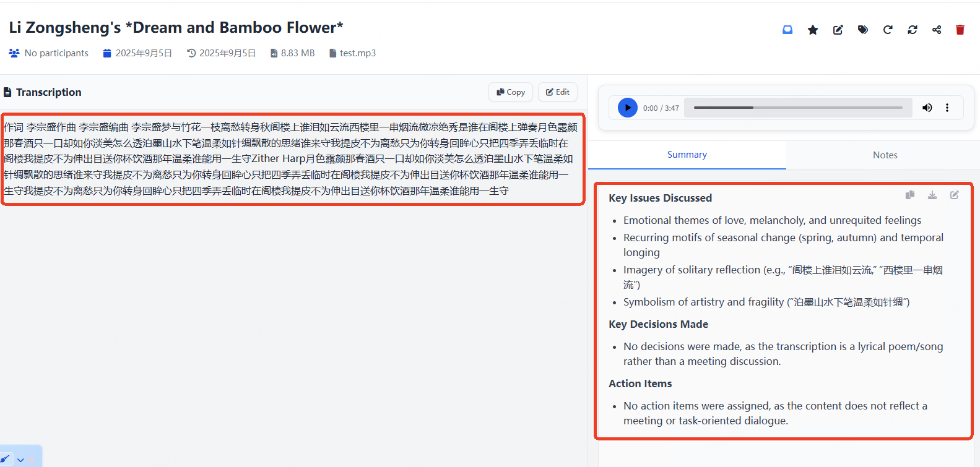Click the history-icon date 2025年9月5日

pos(227,53)
